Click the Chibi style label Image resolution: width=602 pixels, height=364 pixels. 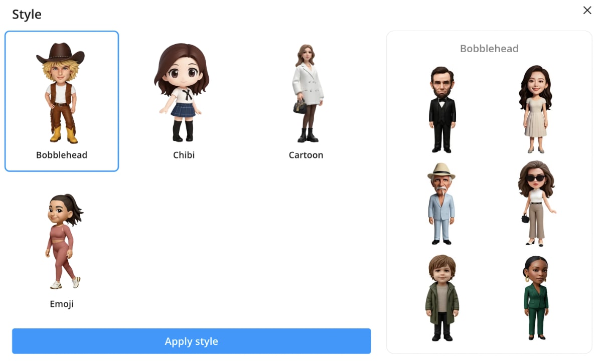[184, 155]
